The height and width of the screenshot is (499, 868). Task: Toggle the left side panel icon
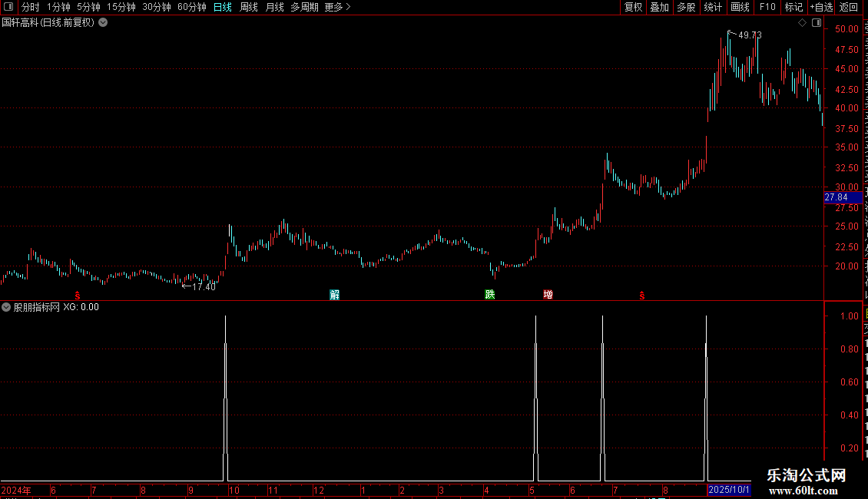[x=8, y=7]
